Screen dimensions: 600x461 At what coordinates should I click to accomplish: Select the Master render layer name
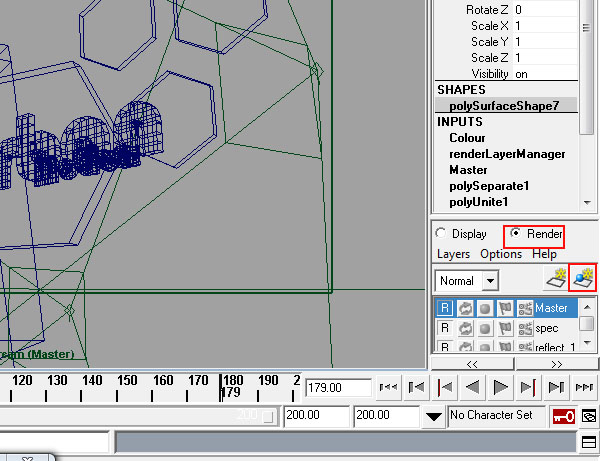[x=551, y=308]
